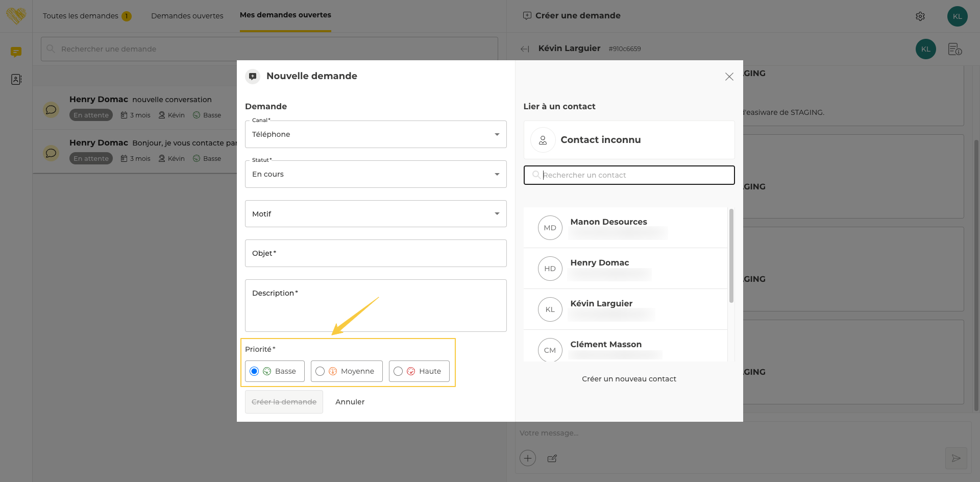Click the Objet input field
This screenshot has height=482, width=980.
pos(375,253)
